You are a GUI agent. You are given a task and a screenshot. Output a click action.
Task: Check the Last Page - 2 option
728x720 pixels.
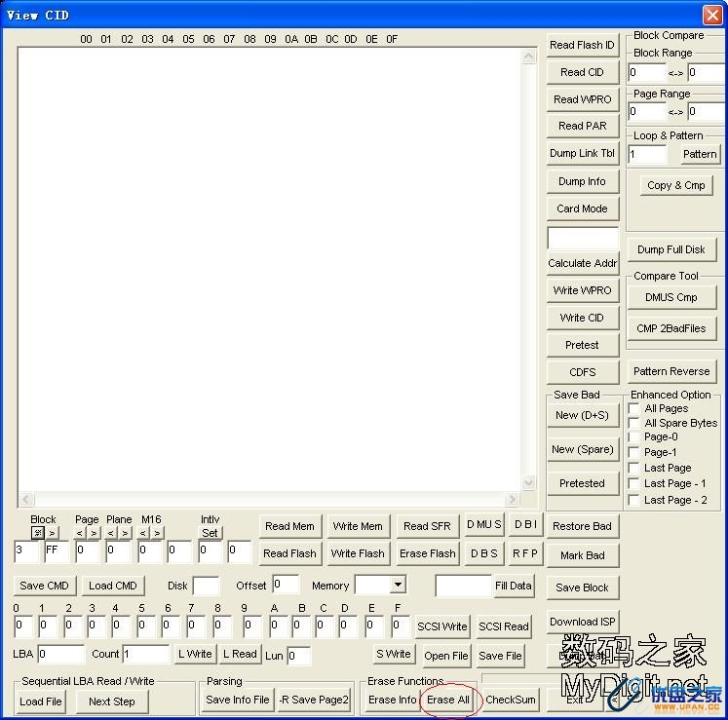tap(633, 500)
